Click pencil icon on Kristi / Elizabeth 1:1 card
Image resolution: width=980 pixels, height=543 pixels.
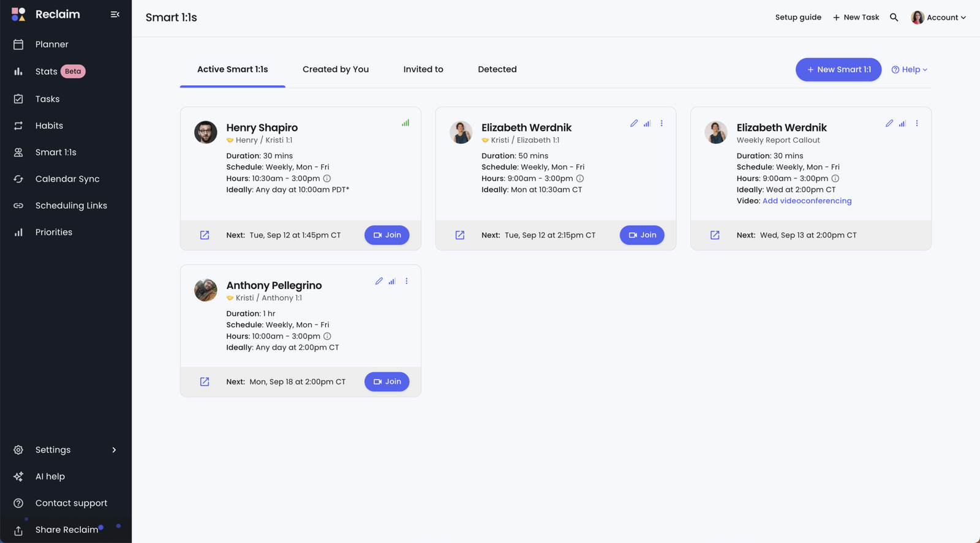pos(634,123)
